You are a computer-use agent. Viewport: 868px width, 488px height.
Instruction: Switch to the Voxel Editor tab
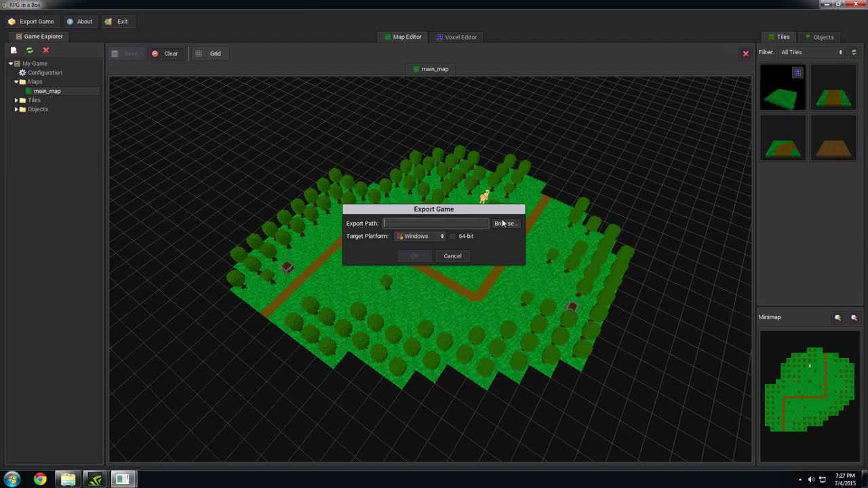pyautogui.click(x=456, y=37)
